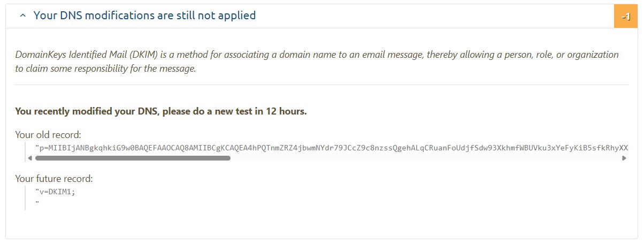The image size is (644, 244).
Task: Click the closing quote under 'v=DKIM1;'
Action: (37, 203)
